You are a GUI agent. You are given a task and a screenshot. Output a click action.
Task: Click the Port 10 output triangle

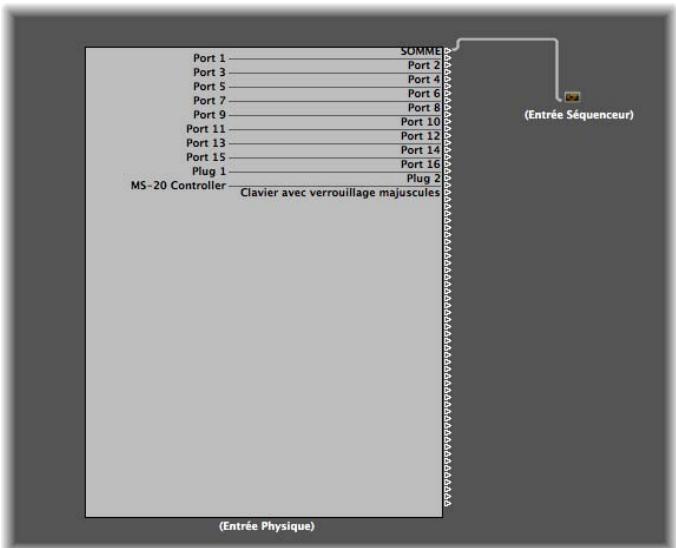pyautogui.click(x=448, y=122)
